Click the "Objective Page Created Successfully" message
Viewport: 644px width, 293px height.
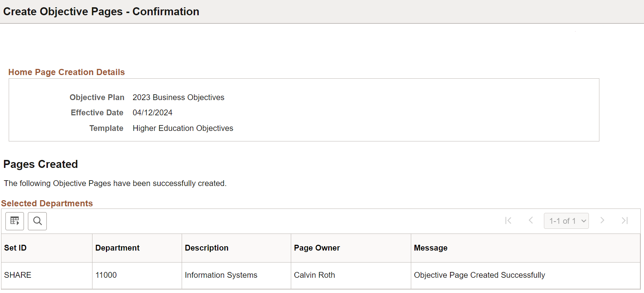479,275
